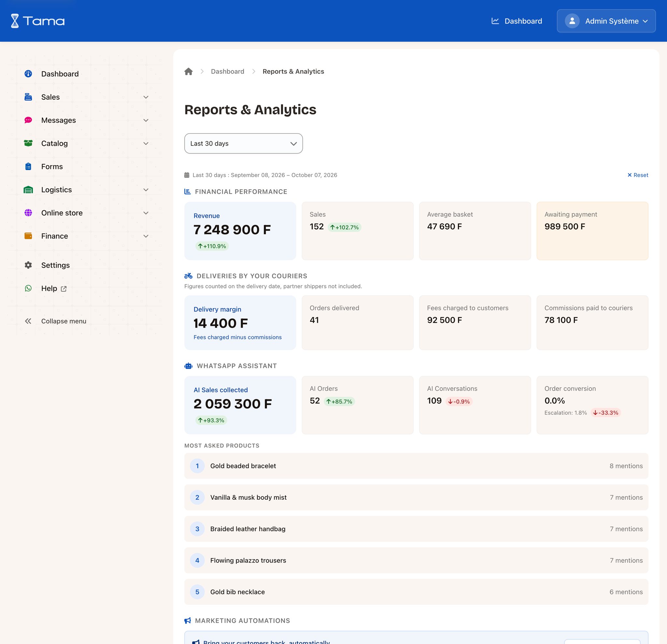
Task: Expand the Online store menu chevron
Action: (x=146, y=212)
